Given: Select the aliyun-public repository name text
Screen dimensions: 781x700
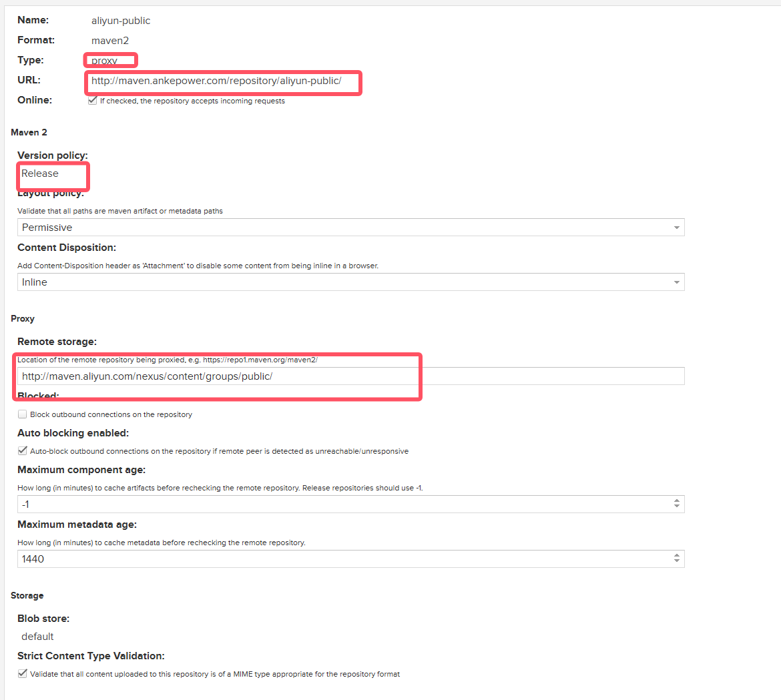Looking at the screenshot, I should click(121, 21).
